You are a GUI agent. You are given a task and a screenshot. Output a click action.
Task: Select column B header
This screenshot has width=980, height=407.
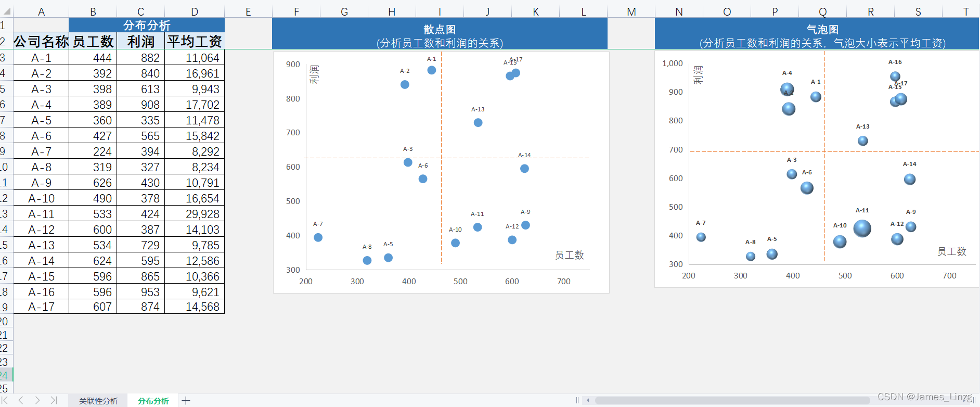click(93, 11)
